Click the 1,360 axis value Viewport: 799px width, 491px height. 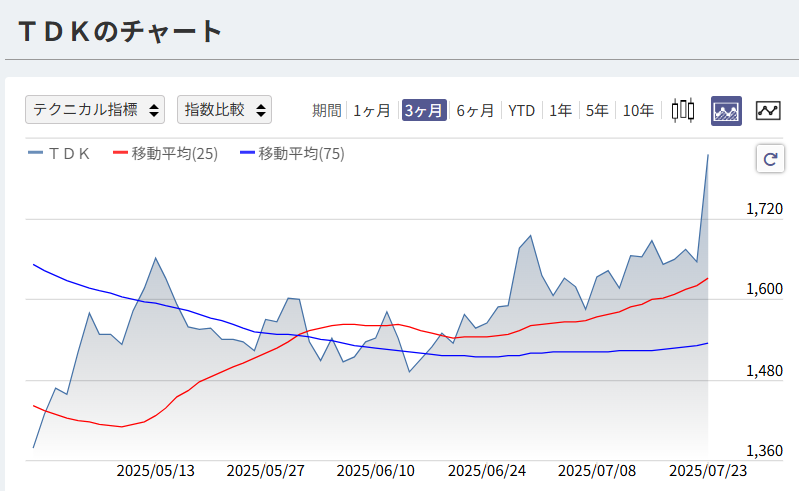click(764, 451)
